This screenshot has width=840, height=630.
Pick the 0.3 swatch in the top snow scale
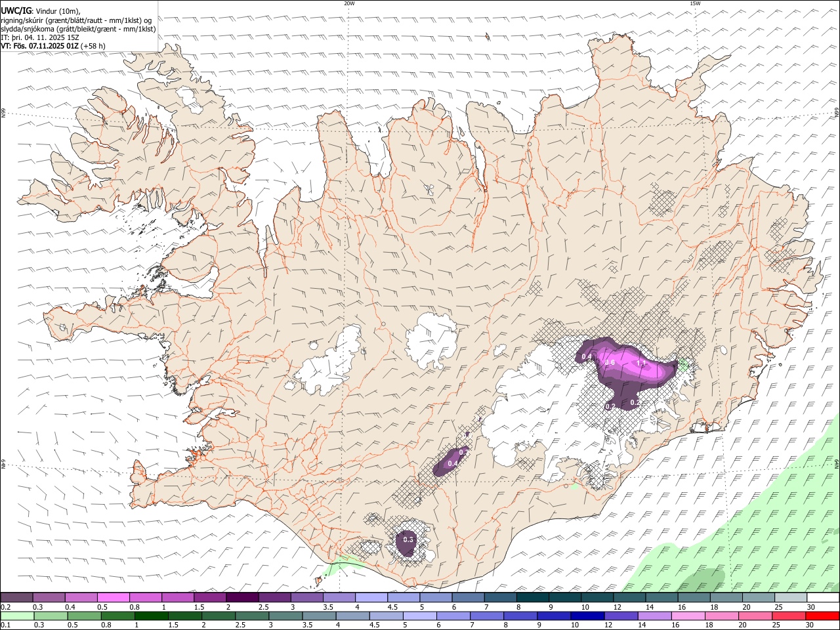(x=49, y=597)
